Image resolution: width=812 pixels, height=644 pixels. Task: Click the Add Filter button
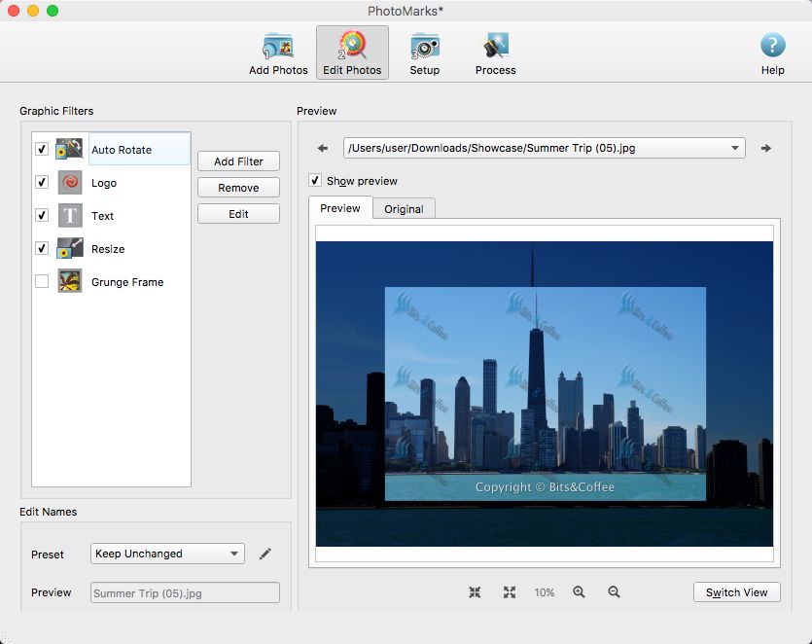pyautogui.click(x=238, y=161)
